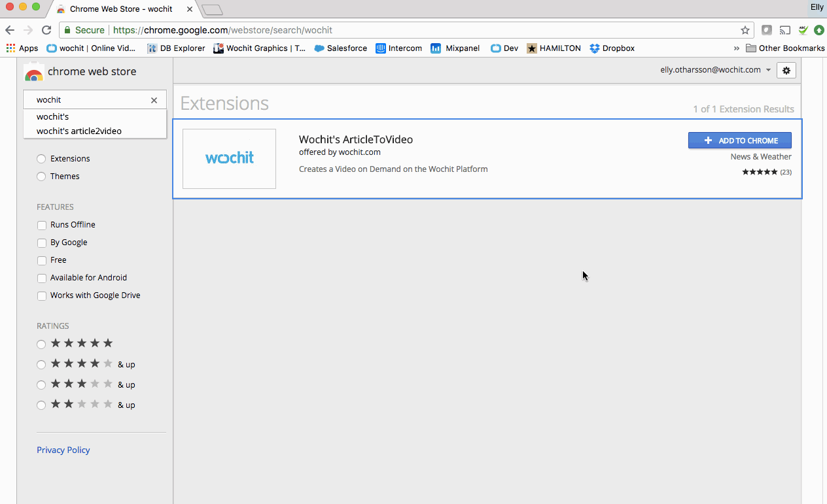
Task: Open the Dropbox bookmark
Action: 612,48
